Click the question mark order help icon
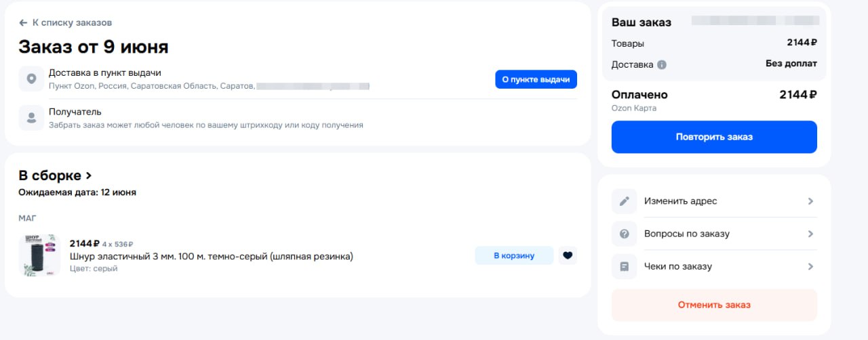868x340 pixels. coord(625,234)
